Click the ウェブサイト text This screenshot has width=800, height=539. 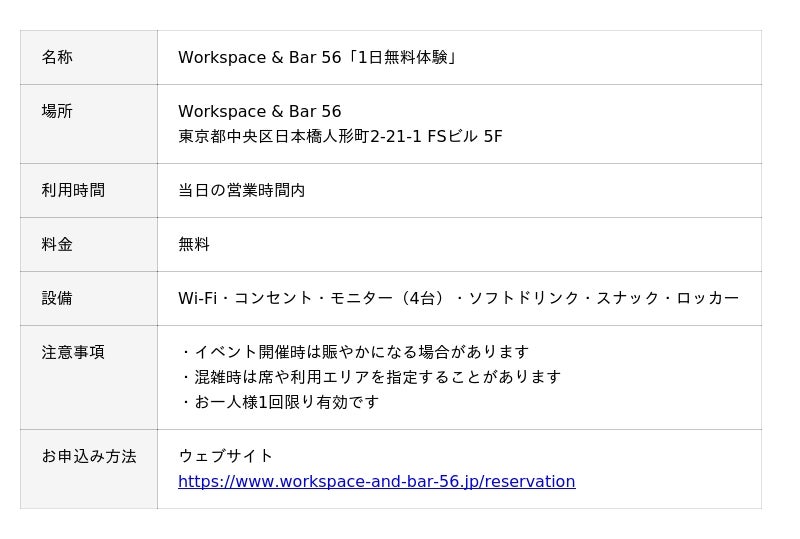[226, 457]
